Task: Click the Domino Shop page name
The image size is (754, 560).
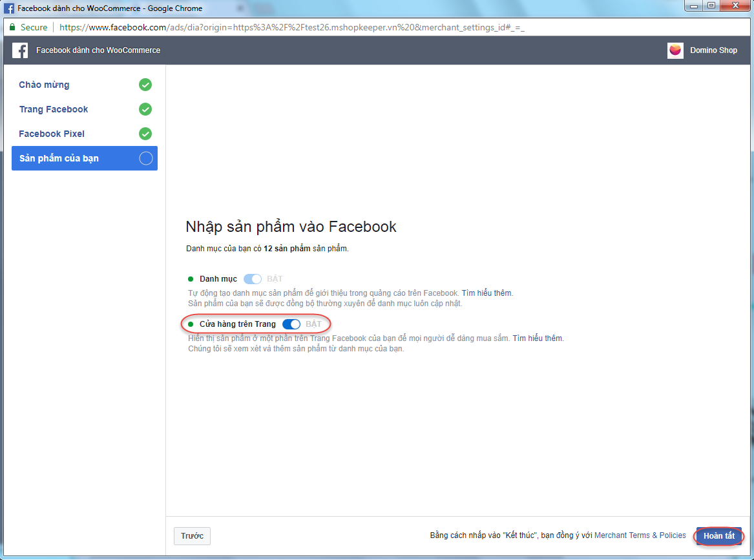Action: [713, 50]
